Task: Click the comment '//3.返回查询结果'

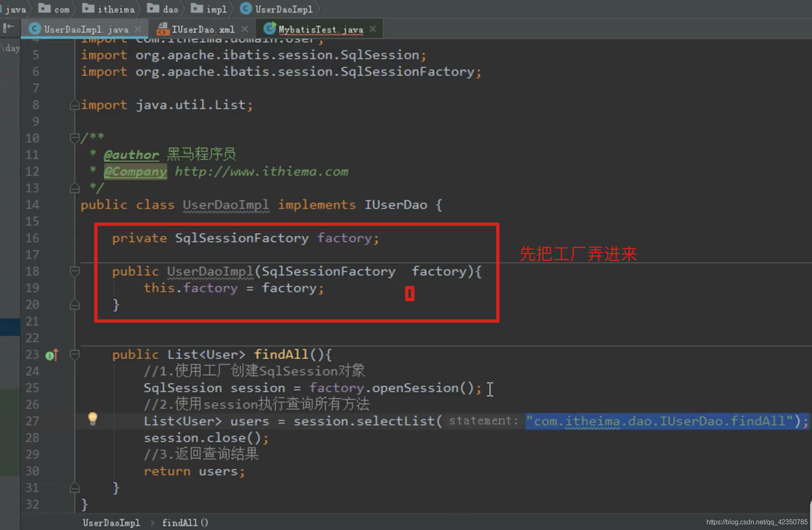Action: point(201,454)
